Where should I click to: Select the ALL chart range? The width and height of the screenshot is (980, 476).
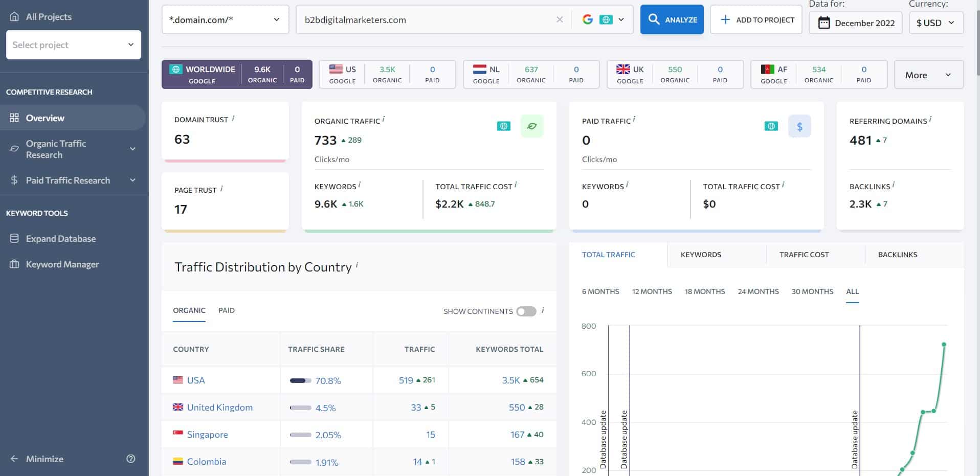click(853, 291)
